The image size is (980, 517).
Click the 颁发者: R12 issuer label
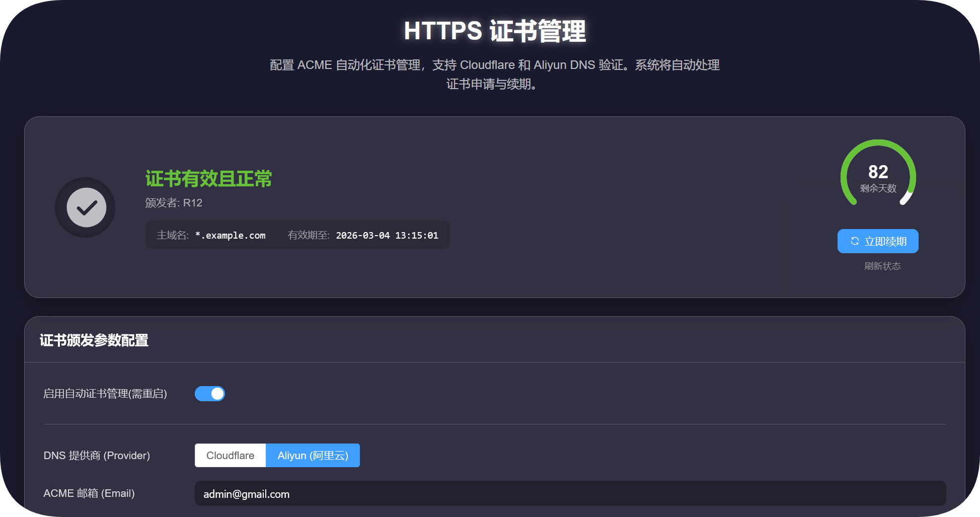173,203
